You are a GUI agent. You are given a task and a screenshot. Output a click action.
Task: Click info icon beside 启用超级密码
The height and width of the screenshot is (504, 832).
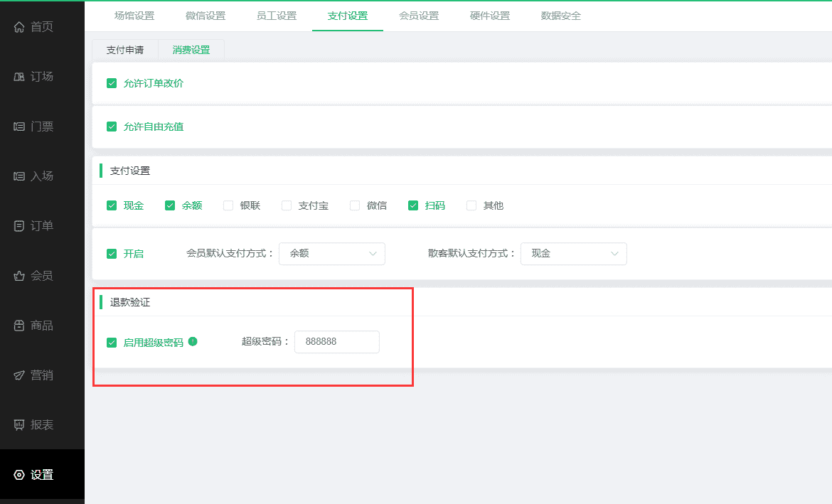tap(193, 342)
